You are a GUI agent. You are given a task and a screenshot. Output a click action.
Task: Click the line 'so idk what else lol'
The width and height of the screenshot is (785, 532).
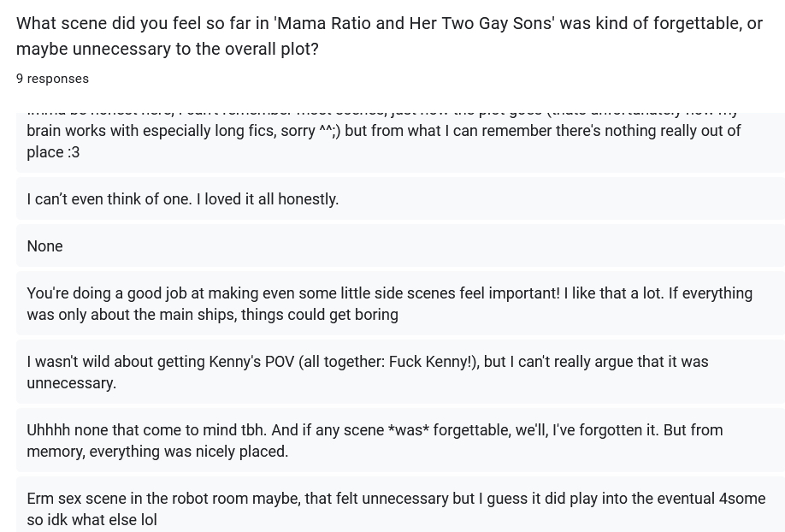pyautogui.click(x=91, y=520)
